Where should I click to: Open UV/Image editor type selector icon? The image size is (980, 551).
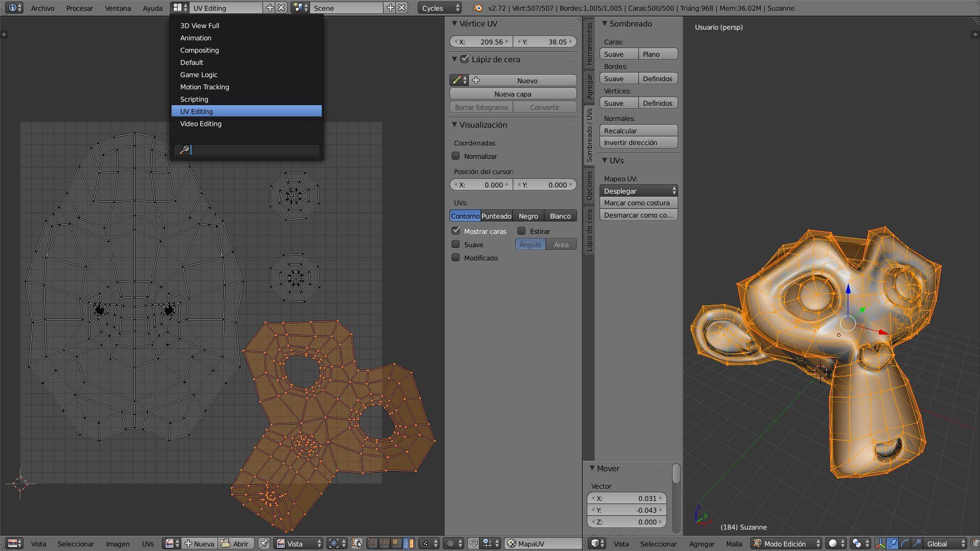(x=14, y=543)
